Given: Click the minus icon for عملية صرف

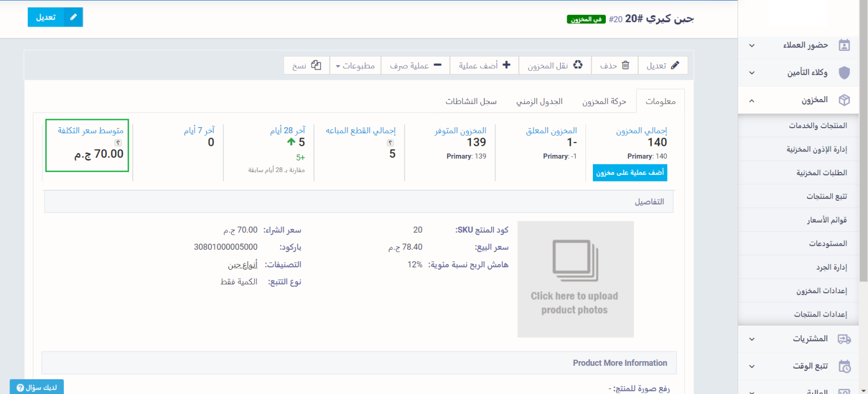Looking at the screenshot, I should coord(437,66).
